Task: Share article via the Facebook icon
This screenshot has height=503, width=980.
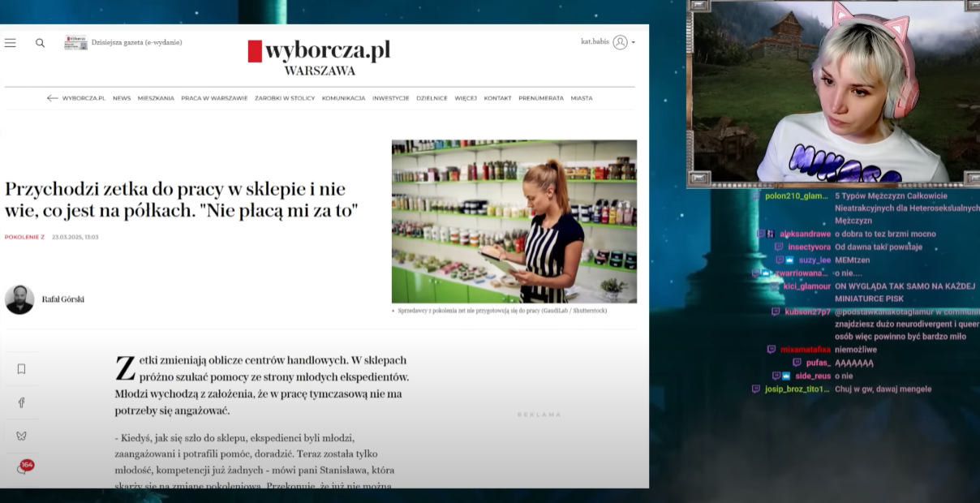Action: tap(21, 402)
